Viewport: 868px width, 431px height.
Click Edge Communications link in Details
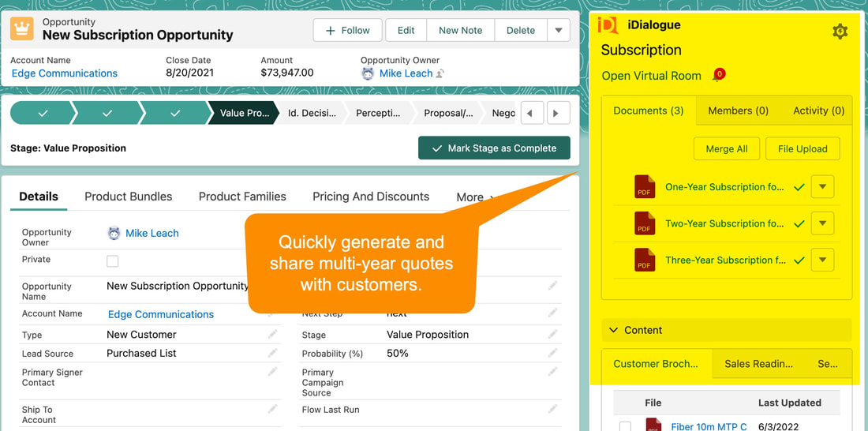(x=160, y=314)
